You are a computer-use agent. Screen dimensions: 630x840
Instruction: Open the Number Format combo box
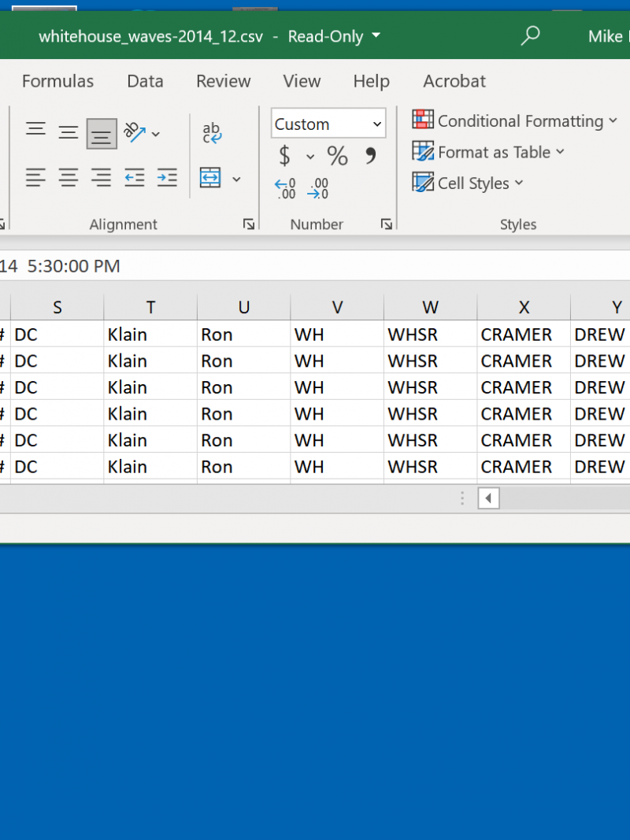tap(328, 124)
